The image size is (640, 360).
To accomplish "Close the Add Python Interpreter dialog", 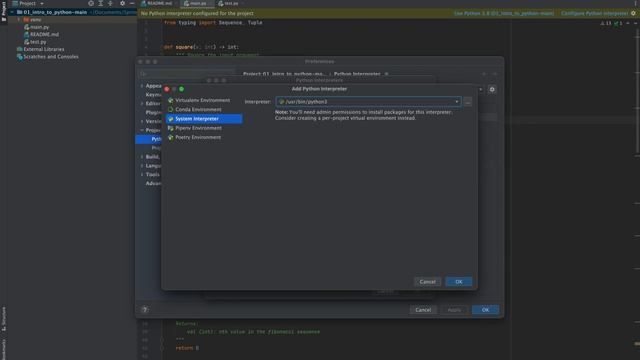I will point(167,89).
